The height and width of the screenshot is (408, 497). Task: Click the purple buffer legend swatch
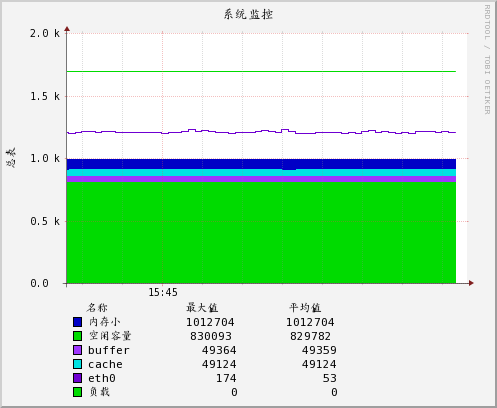[x=77, y=350]
